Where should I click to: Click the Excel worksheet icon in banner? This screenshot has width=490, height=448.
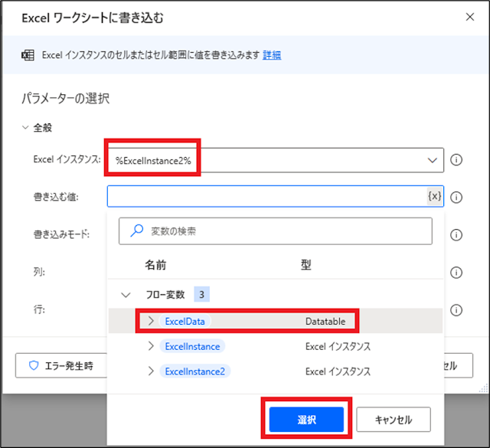(x=28, y=55)
